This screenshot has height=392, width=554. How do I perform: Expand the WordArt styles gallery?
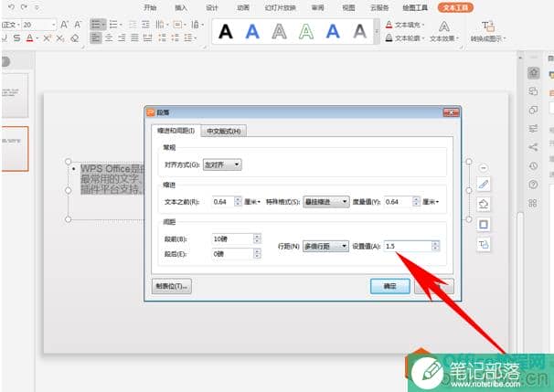377,31
